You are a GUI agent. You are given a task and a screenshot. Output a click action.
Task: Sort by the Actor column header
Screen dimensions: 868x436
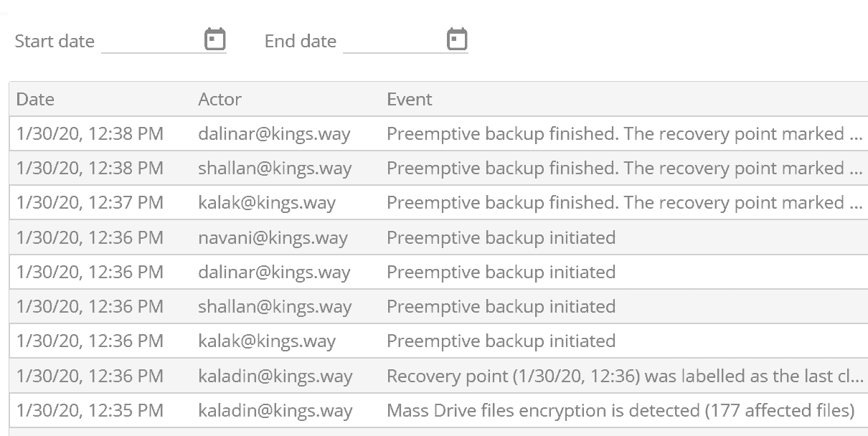(220, 99)
